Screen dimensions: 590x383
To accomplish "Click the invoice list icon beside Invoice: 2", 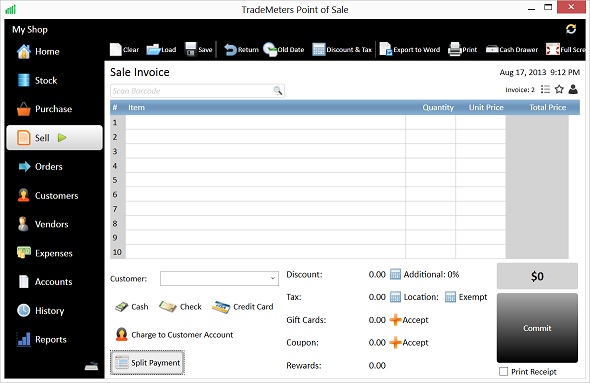I will 545,89.
